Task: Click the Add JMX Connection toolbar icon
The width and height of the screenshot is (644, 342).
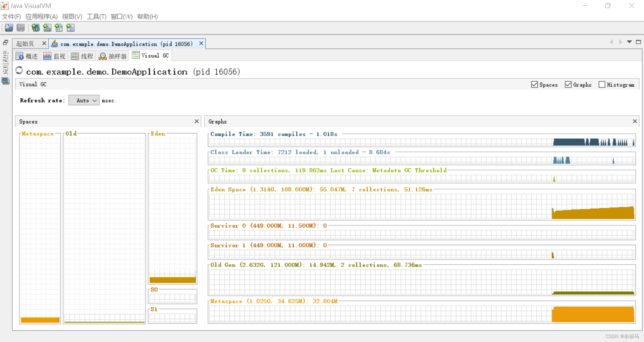Action: point(47,27)
